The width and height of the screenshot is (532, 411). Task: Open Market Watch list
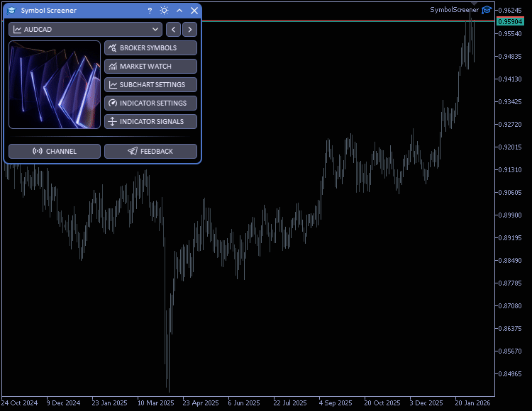point(150,66)
